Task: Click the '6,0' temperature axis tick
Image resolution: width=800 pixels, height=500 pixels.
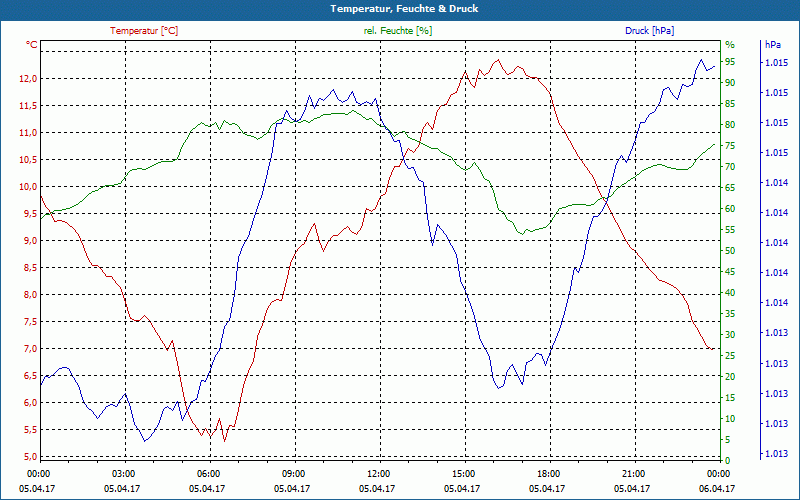Action: pos(30,403)
